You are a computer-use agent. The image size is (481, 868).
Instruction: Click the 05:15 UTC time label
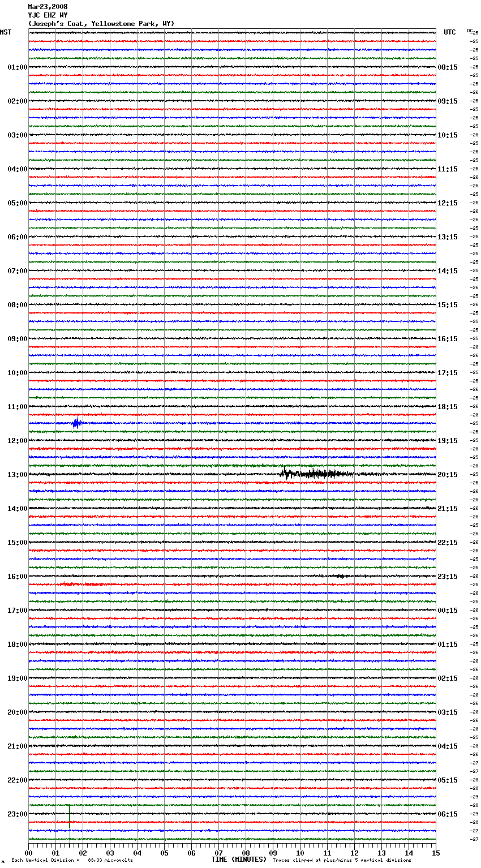click(448, 780)
